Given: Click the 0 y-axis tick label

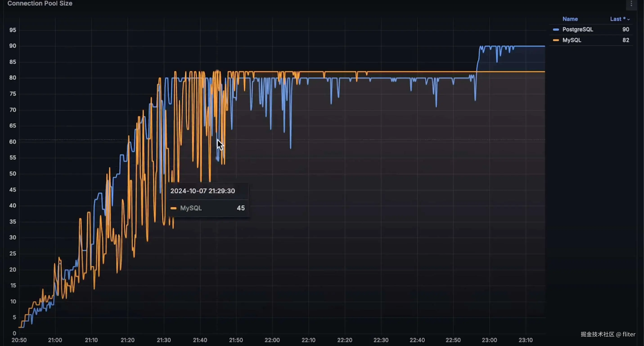Looking at the screenshot, I should click(x=14, y=333).
